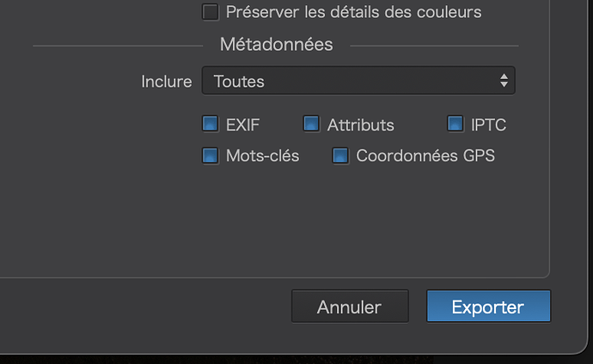The image size is (593, 364).
Task: Select the Toutes value in the dropdown
Action: click(239, 82)
